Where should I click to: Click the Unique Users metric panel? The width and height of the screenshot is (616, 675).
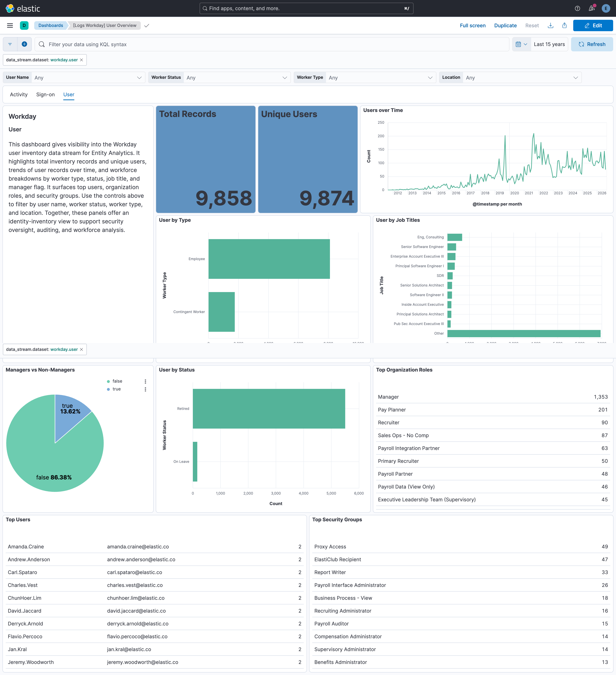click(308, 159)
